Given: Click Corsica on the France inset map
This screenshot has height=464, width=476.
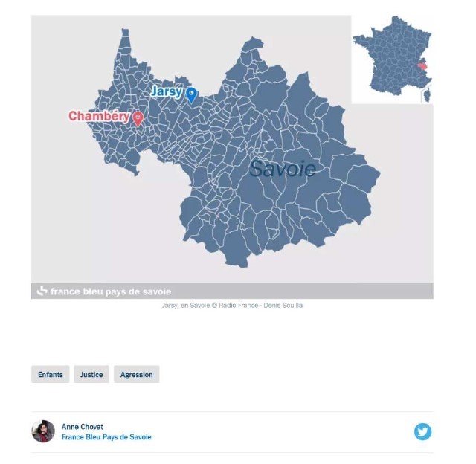Looking at the screenshot, I should (427, 94).
